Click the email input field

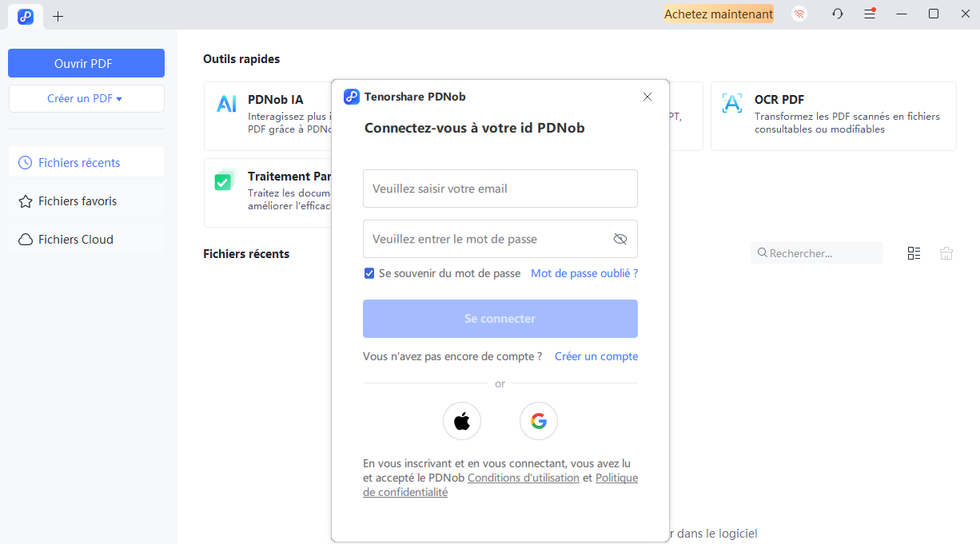click(500, 189)
